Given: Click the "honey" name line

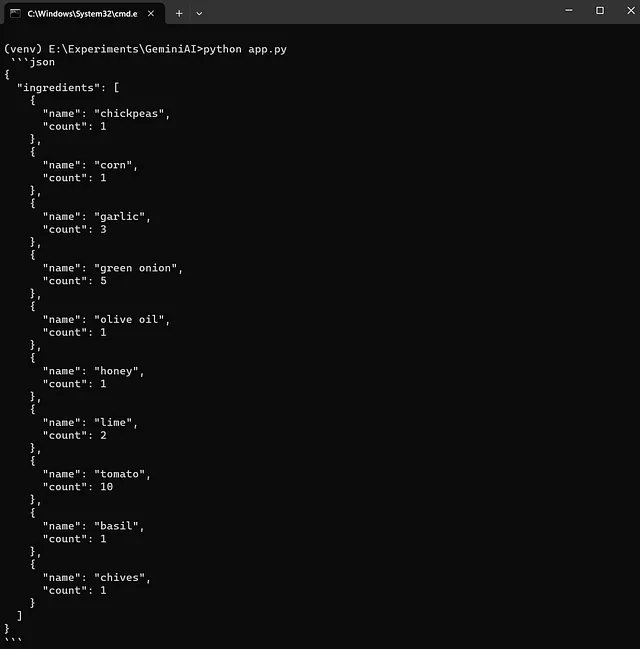Looking at the screenshot, I should coord(94,371).
